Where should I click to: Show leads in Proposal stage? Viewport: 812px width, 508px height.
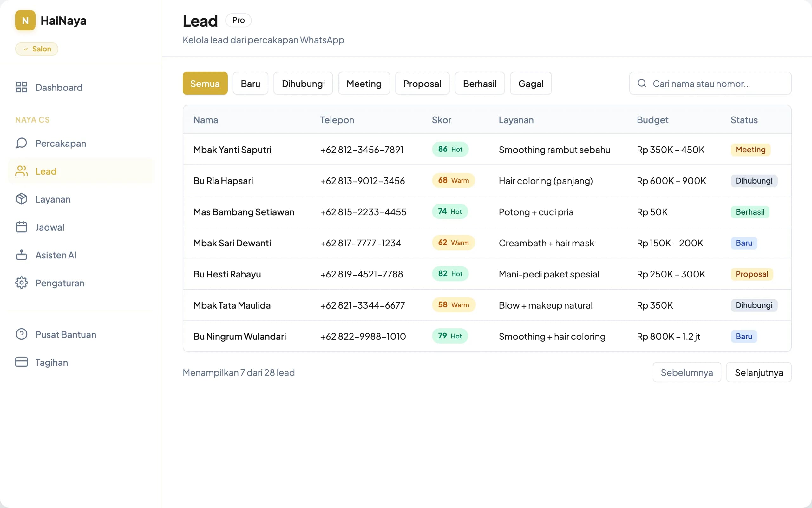422,83
